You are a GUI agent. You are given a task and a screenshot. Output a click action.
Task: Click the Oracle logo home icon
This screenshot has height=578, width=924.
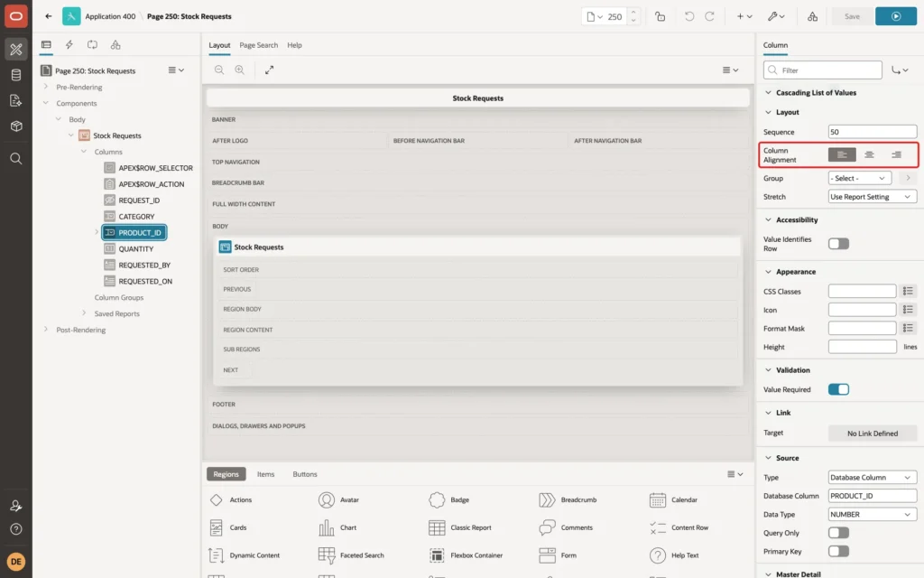(16, 16)
